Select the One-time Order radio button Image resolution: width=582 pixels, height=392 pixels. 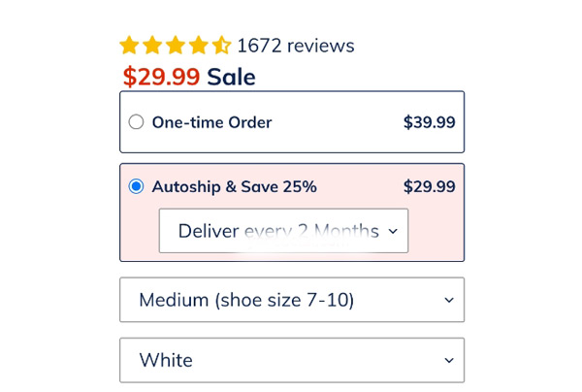pyautogui.click(x=136, y=122)
